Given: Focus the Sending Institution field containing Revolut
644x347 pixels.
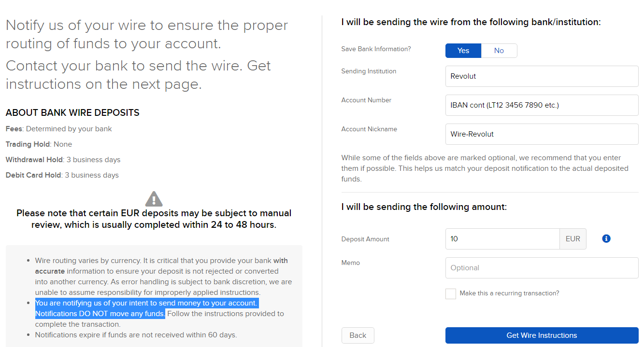Looking at the screenshot, I should click(542, 76).
